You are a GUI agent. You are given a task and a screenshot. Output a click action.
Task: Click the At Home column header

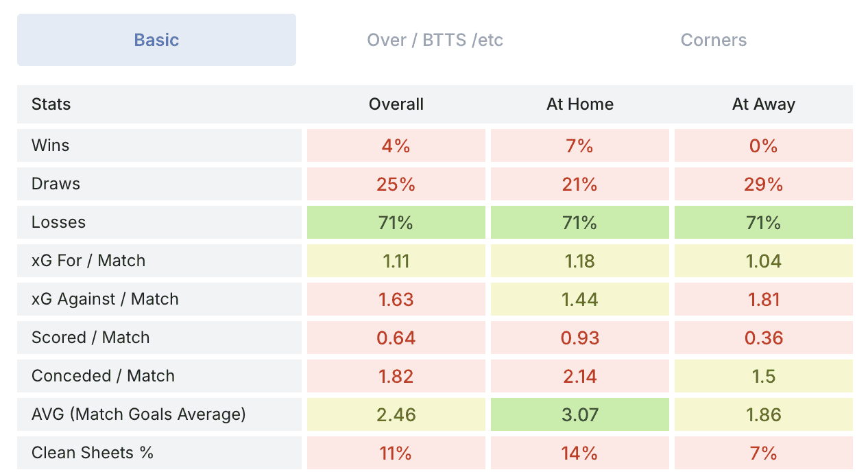[x=579, y=104]
